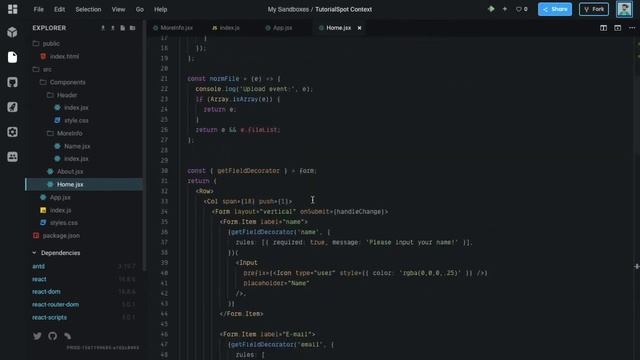Open the Deployment rocket panel
The height and width of the screenshot is (360, 640).
click(12, 107)
